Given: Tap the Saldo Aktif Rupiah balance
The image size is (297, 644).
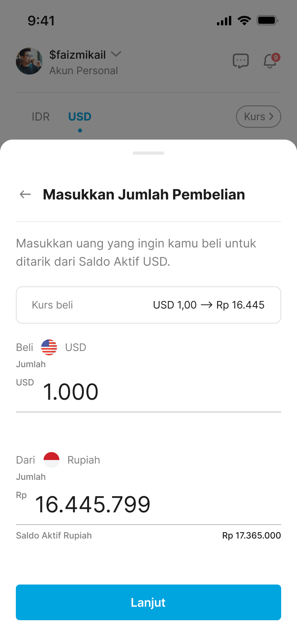Looking at the screenshot, I should pos(251,535).
